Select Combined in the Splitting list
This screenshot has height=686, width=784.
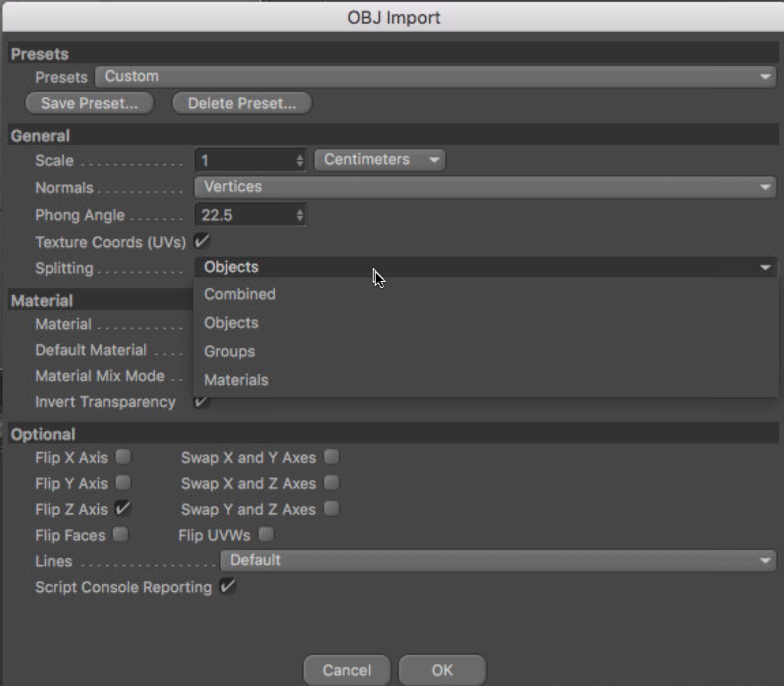pos(485,294)
